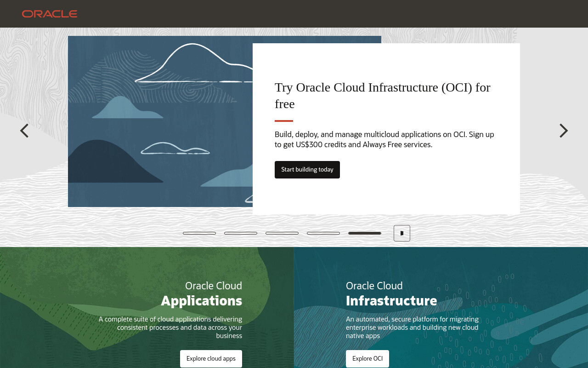Click Explore cloud apps button
The width and height of the screenshot is (588, 368).
click(x=211, y=359)
